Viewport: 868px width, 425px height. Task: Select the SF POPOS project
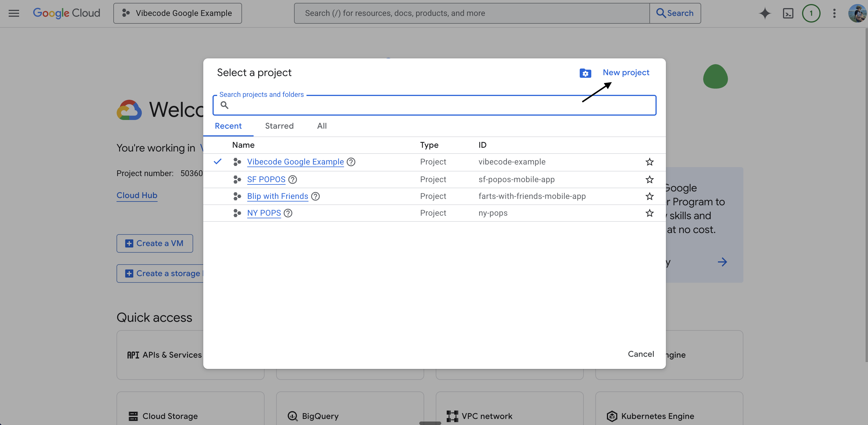266,179
